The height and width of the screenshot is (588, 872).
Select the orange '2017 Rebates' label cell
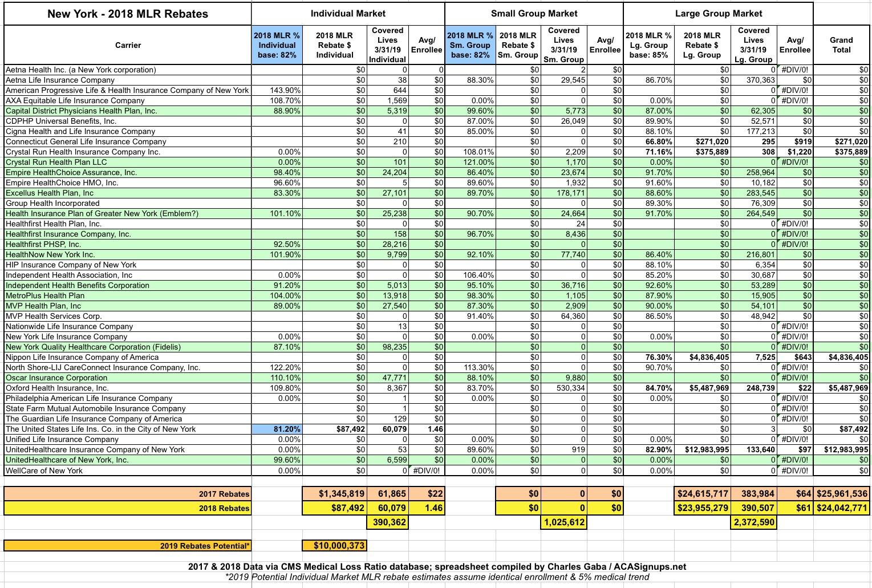(x=128, y=494)
